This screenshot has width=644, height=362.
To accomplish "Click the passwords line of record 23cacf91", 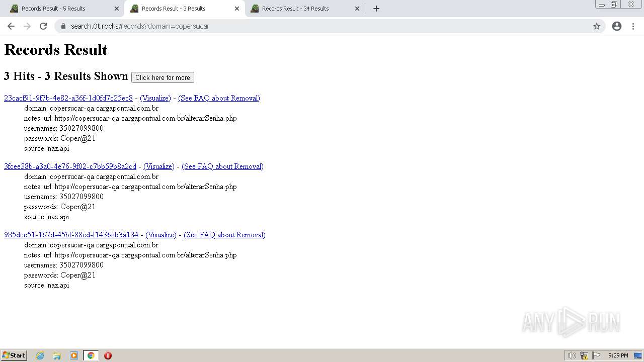I will point(60,138).
